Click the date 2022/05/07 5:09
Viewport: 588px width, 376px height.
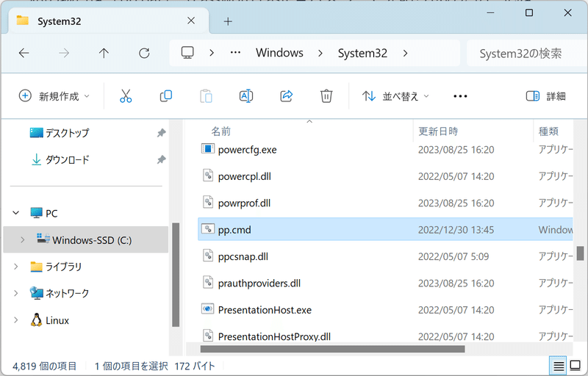pos(453,256)
